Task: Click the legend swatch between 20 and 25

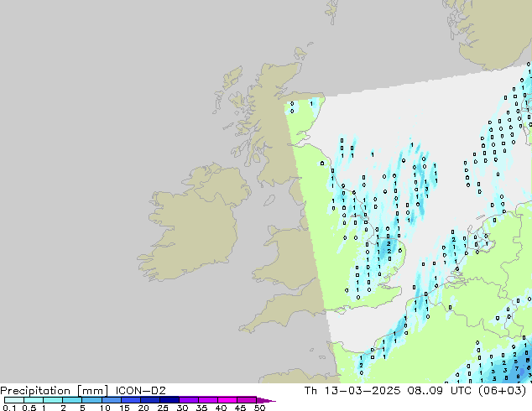Action: click(x=149, y=400)
